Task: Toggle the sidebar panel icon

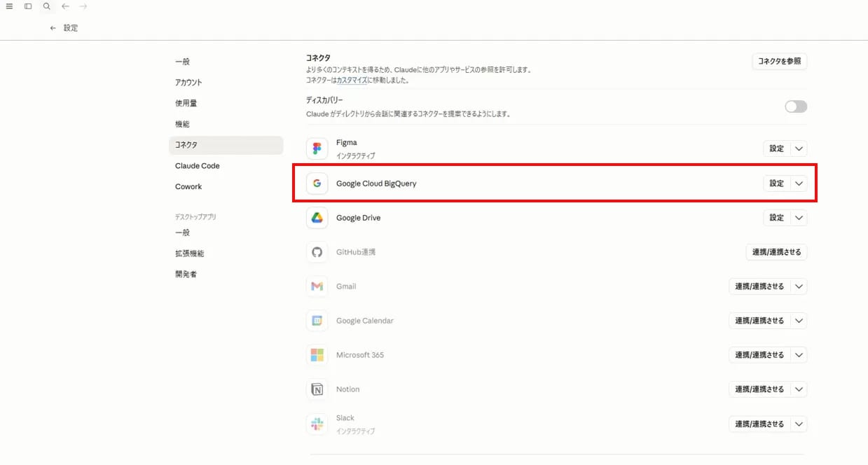Action: point(28,6)
